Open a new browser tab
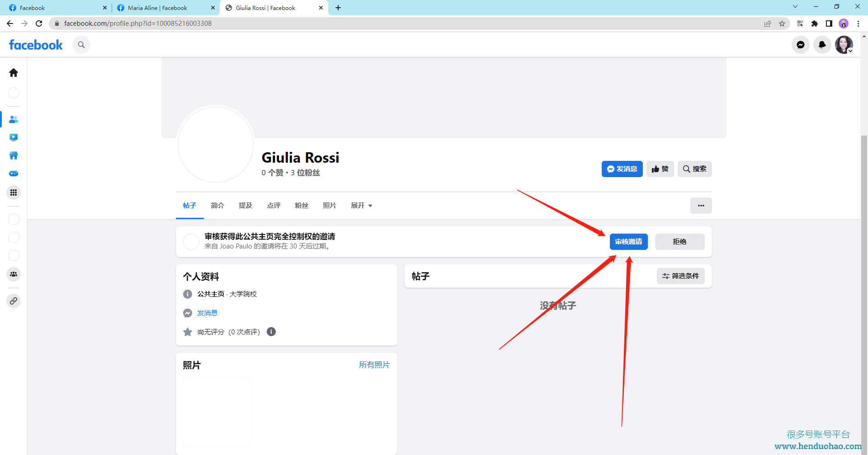The width and height of the screenshot is (868, 455). (338, 8)
